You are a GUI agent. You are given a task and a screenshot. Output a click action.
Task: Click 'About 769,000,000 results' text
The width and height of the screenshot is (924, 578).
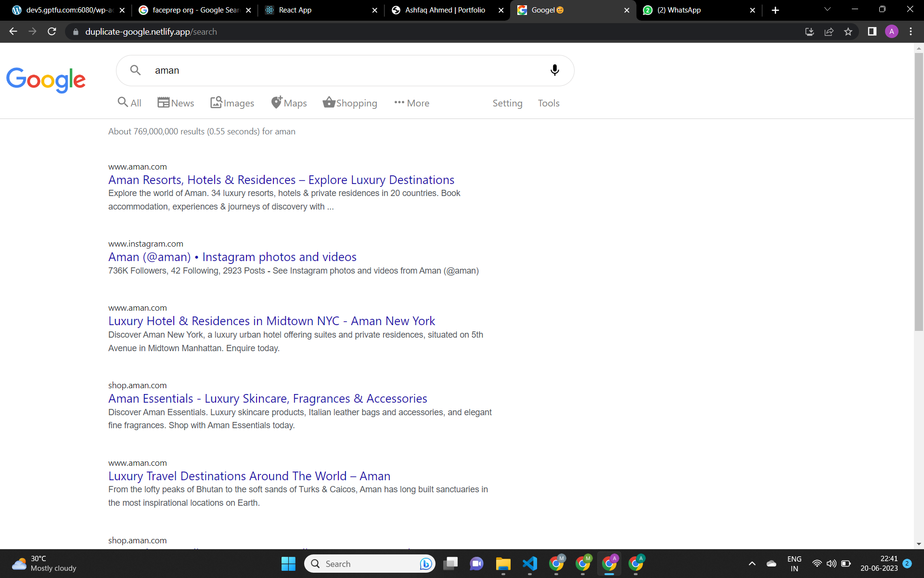(x=156, y=131)
